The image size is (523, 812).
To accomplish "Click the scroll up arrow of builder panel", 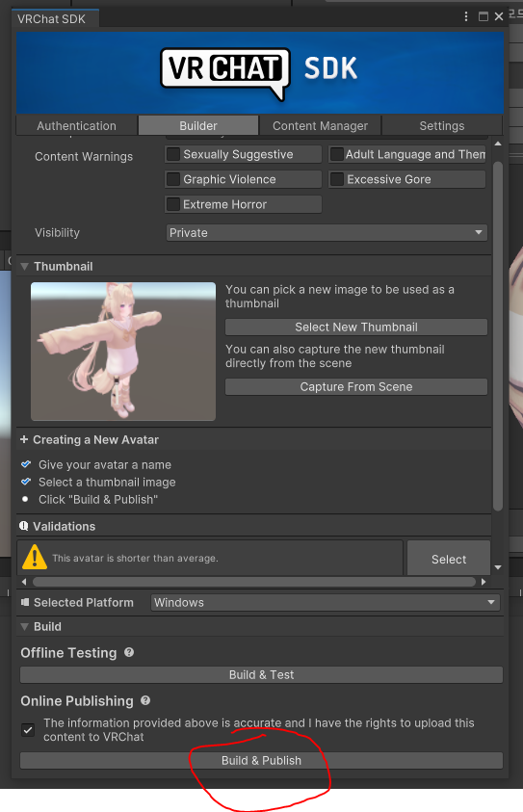I will pos(498,144).
